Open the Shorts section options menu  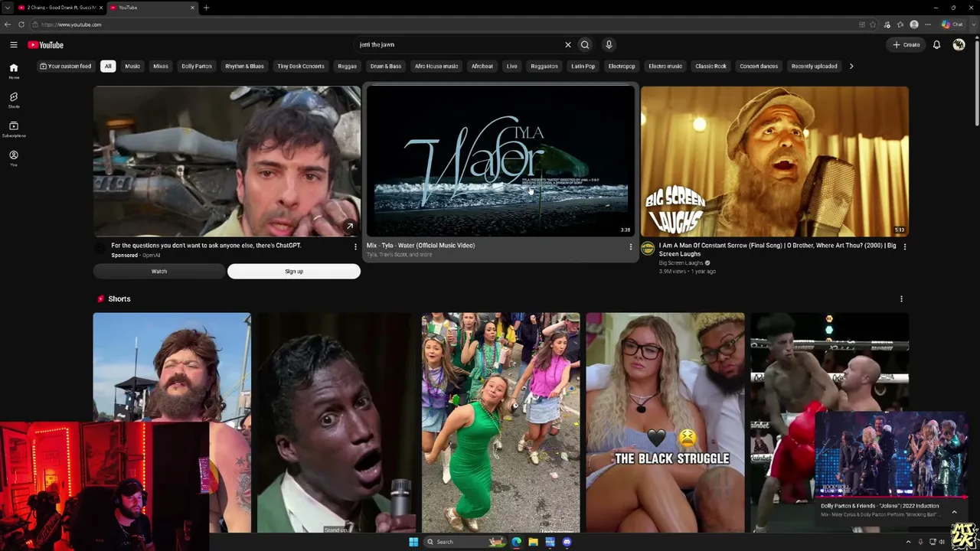pos(901,299)
